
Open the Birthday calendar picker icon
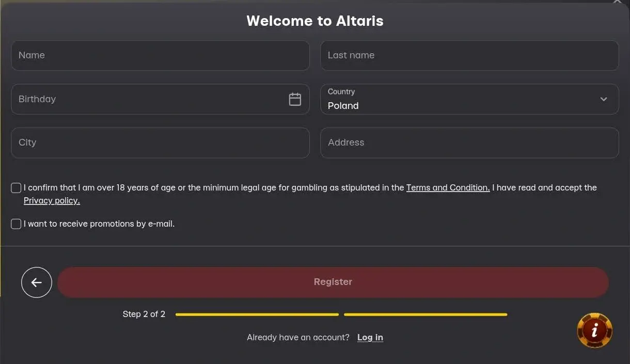(x=295, y=99)
